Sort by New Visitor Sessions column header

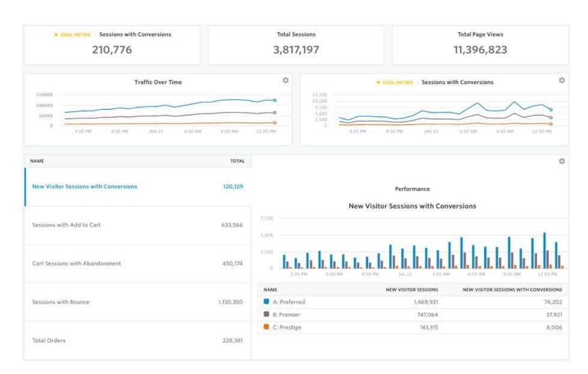(411, 289)
